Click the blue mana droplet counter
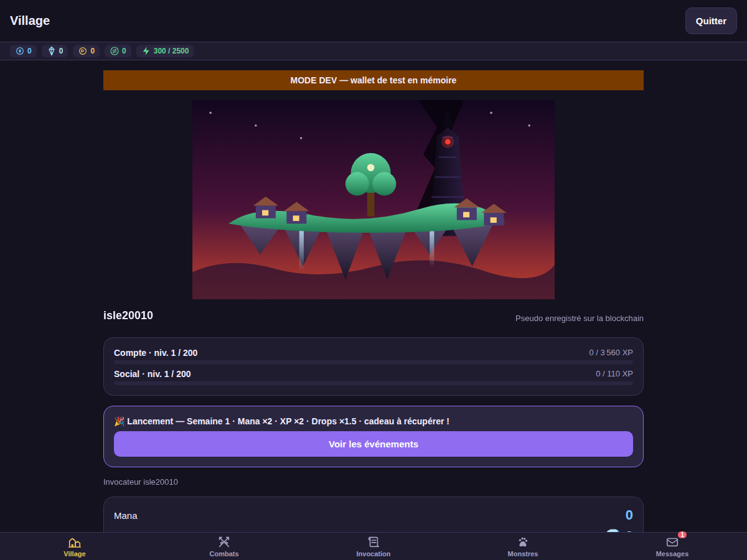747x560 pixels. tap(23, 51)
